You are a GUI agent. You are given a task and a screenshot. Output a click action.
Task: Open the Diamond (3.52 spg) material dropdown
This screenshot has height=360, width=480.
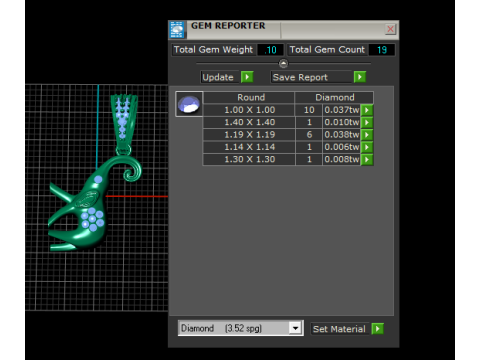pyautogui.click(x=295, y=328)
